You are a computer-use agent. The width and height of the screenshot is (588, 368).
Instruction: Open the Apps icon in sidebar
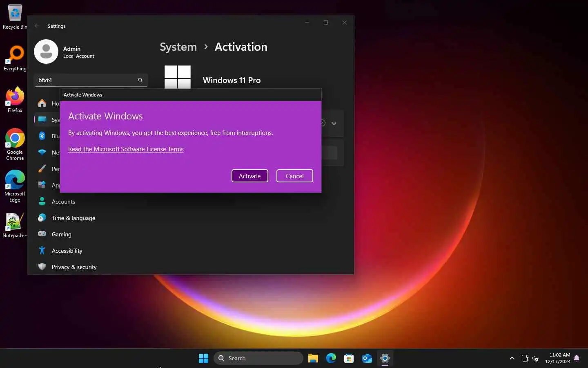(x=42, y=185)
